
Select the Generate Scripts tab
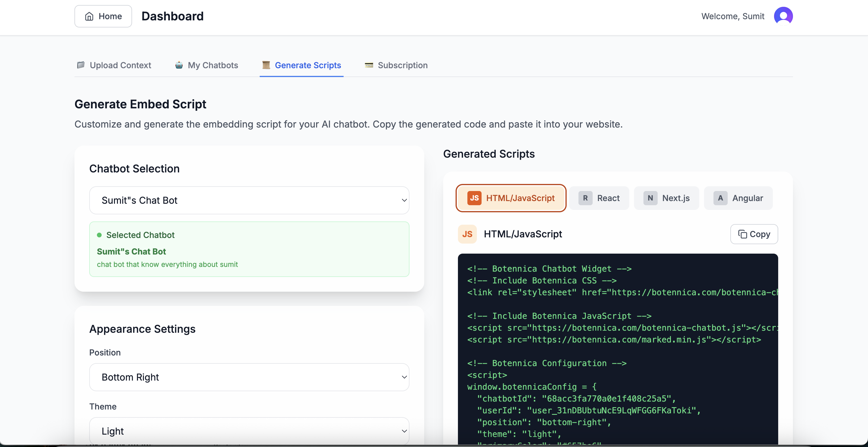tap(302, 65)
